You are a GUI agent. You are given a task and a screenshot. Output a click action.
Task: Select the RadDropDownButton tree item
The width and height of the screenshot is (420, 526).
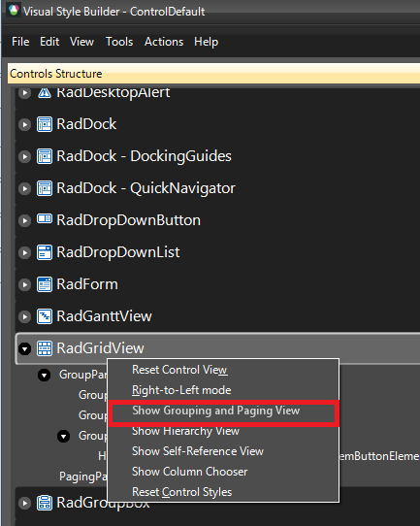tap(218, 220)
